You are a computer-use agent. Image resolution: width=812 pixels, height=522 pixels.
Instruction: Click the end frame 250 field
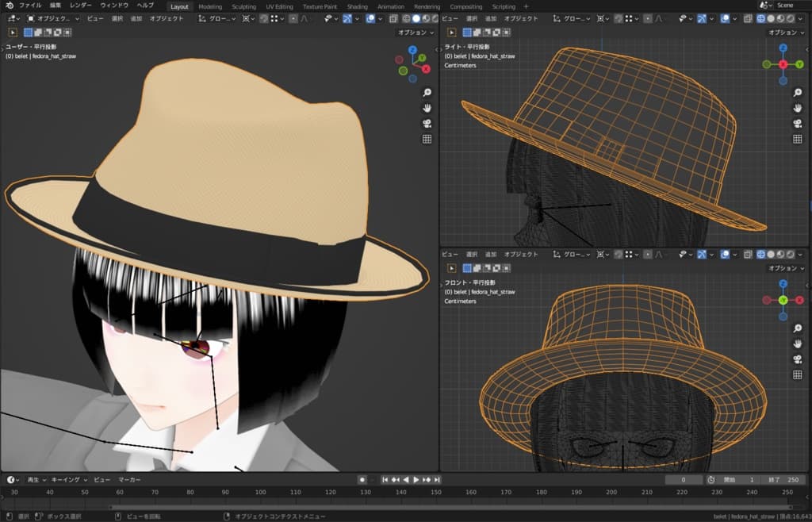click(x=784, y=480)
